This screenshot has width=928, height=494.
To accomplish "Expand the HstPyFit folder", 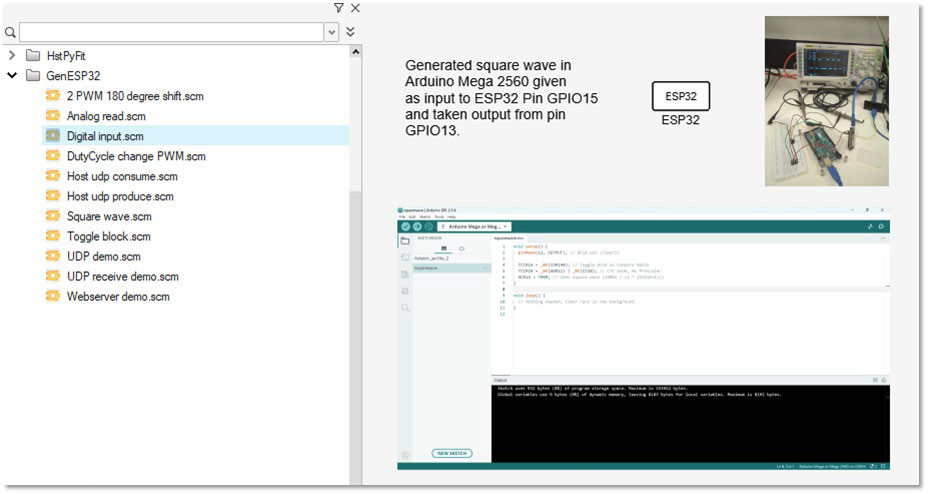I will 12,56.
